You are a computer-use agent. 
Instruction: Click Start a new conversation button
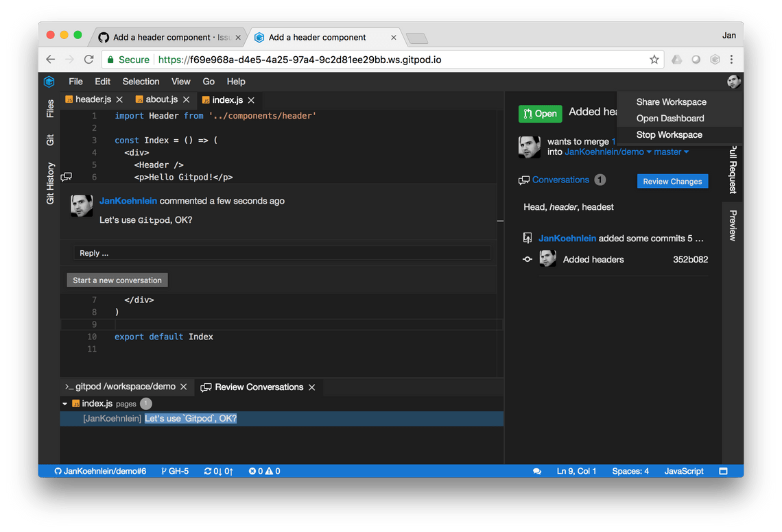click(117, 280)
